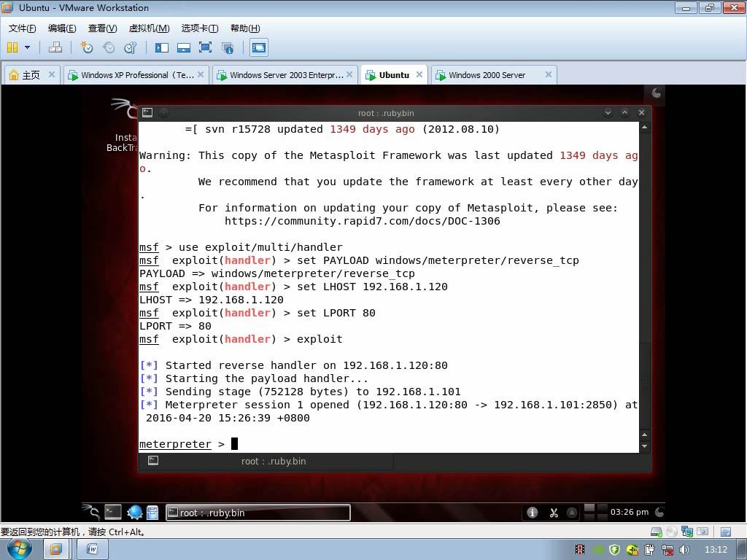Click terminal scrollbar lower up arrow
The width and height of the screenshot is (747, 560).
645,435
